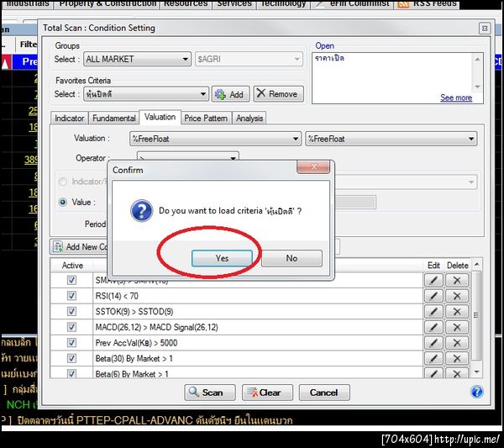Close the Confirm dialog with its X
The height and width of the screenshot is (448, 504).
313,167
